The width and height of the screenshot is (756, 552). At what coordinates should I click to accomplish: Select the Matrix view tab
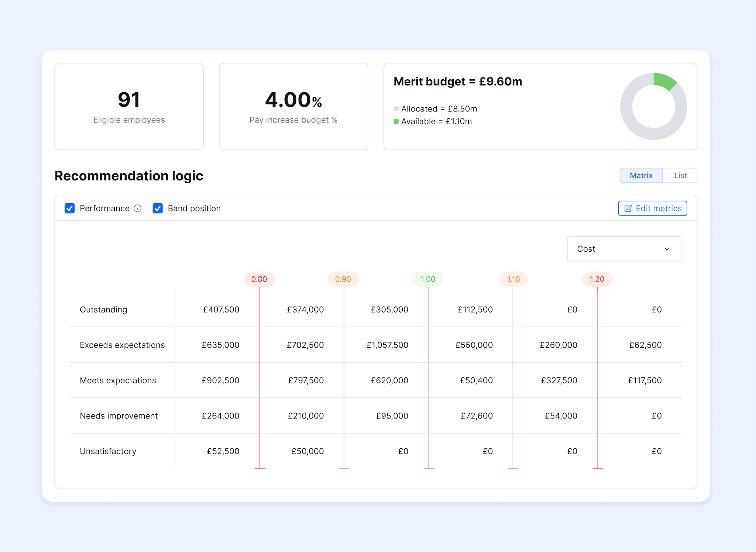[x=641, y=175]
